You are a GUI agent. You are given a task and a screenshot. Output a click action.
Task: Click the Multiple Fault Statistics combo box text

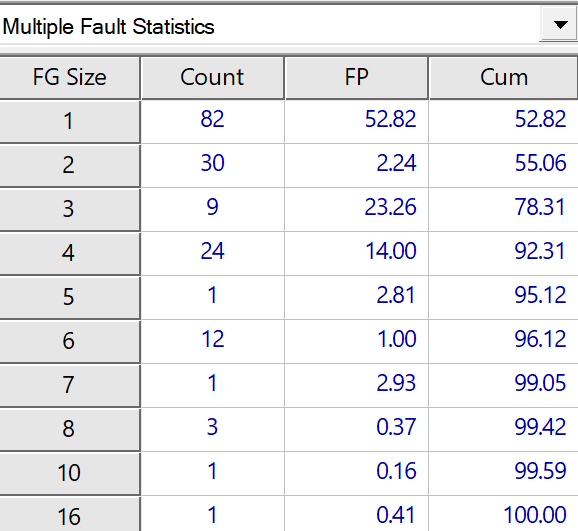108,27
